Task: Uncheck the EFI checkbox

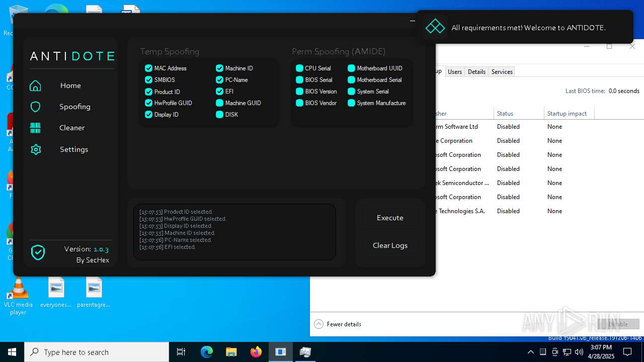Action: coord(219,91)
